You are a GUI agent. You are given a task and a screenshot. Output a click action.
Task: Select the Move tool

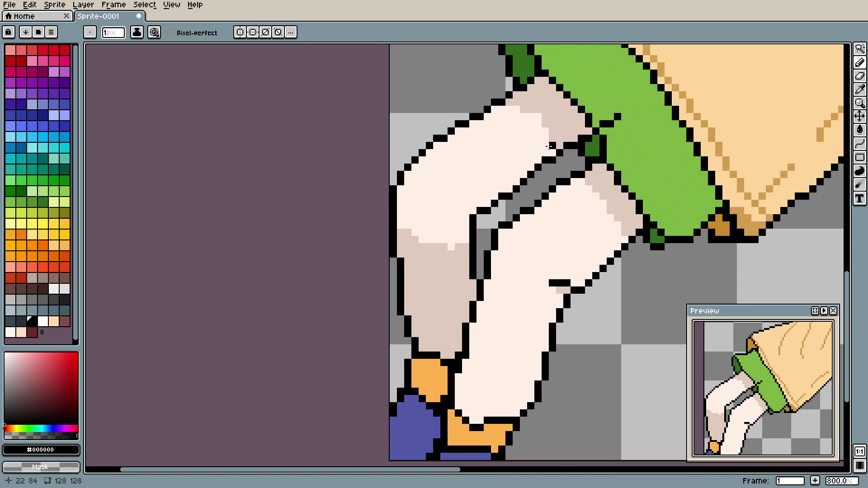tap(859, 117)
